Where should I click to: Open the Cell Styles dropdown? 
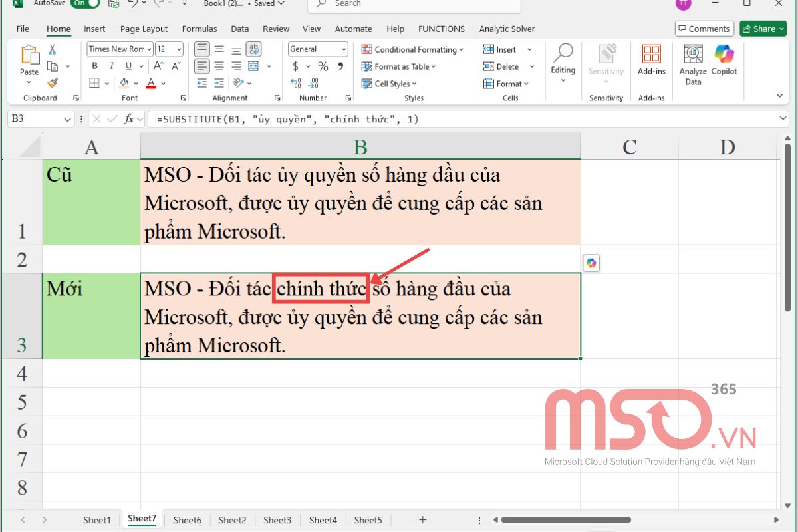click(x=389, y=84)
